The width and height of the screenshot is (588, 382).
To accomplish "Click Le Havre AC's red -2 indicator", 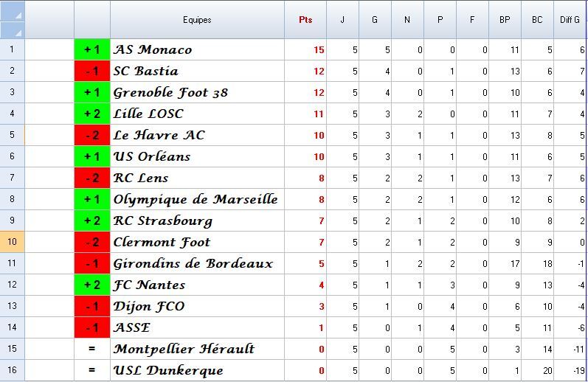I will click(x=92, y=136).
